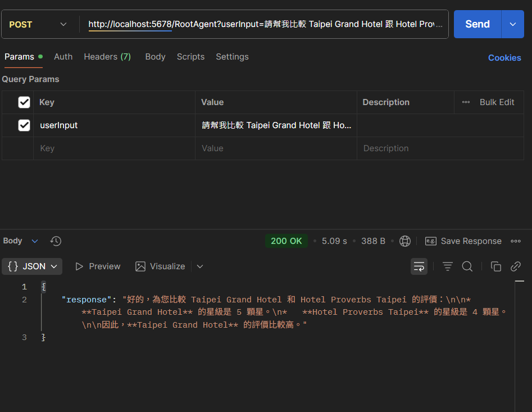Click the copy link chain icon
The image size is (532, 412).
click(x=515, y=266)
